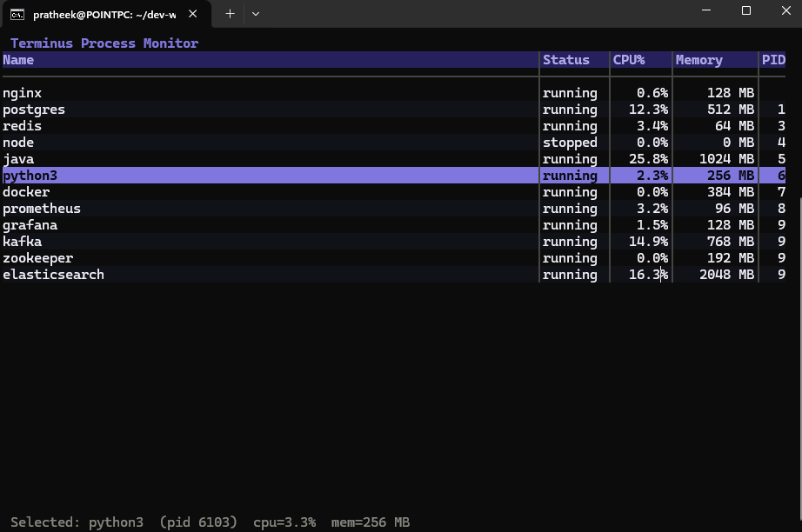
Task: Select the docker process row
Action: pos(394,191)
